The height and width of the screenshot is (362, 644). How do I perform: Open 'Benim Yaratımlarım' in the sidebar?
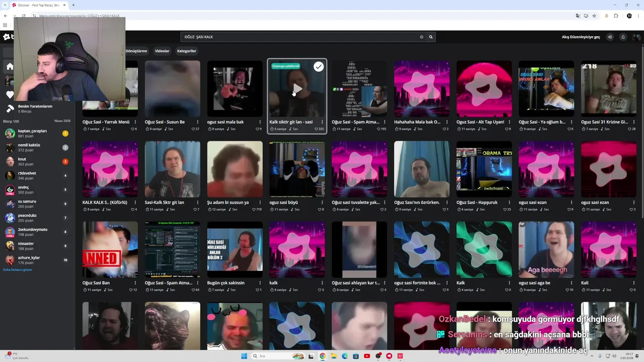tap(35, 107)
